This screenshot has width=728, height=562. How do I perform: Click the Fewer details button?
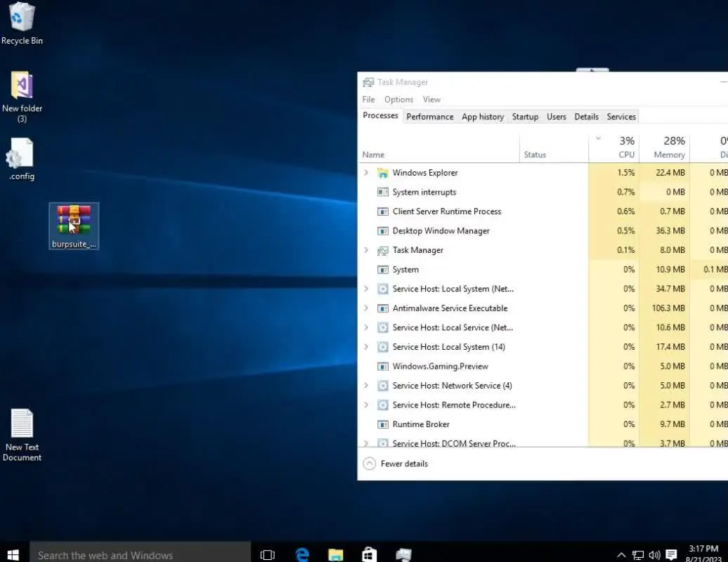396,464
